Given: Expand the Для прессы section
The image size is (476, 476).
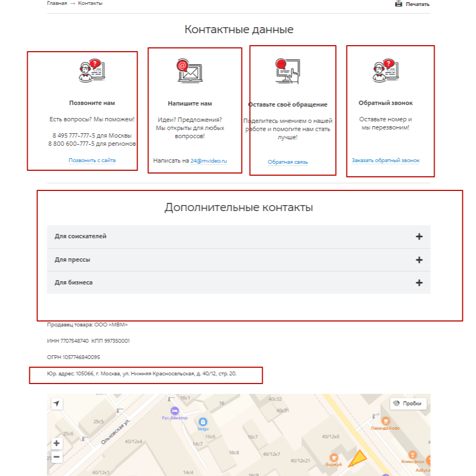Looking at the screenshot, I should click(418, 259).
